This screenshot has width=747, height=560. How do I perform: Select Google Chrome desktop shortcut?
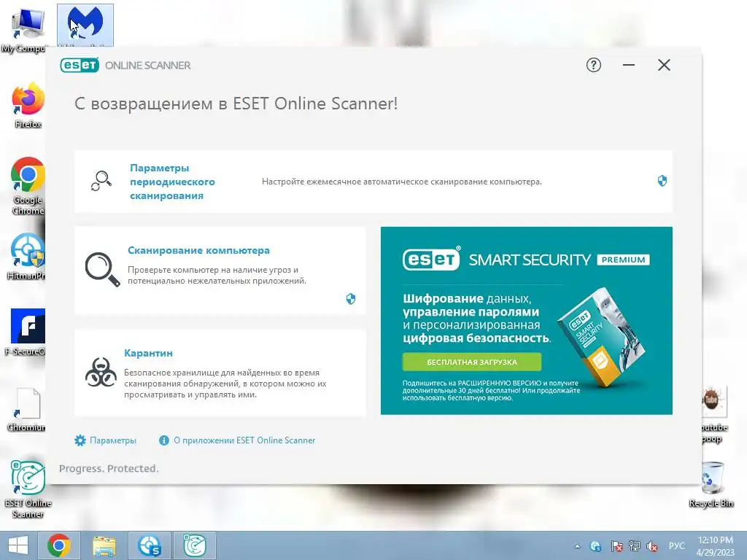pyautogui.click(x=28, y=186)
